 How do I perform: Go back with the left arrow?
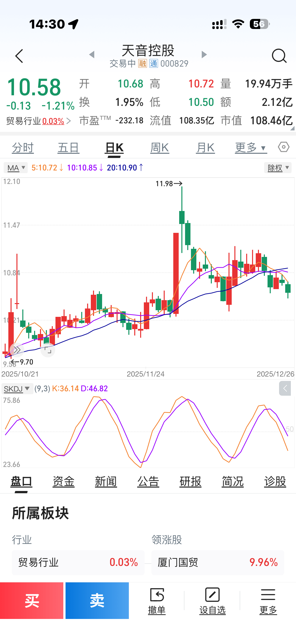[19, 56]
